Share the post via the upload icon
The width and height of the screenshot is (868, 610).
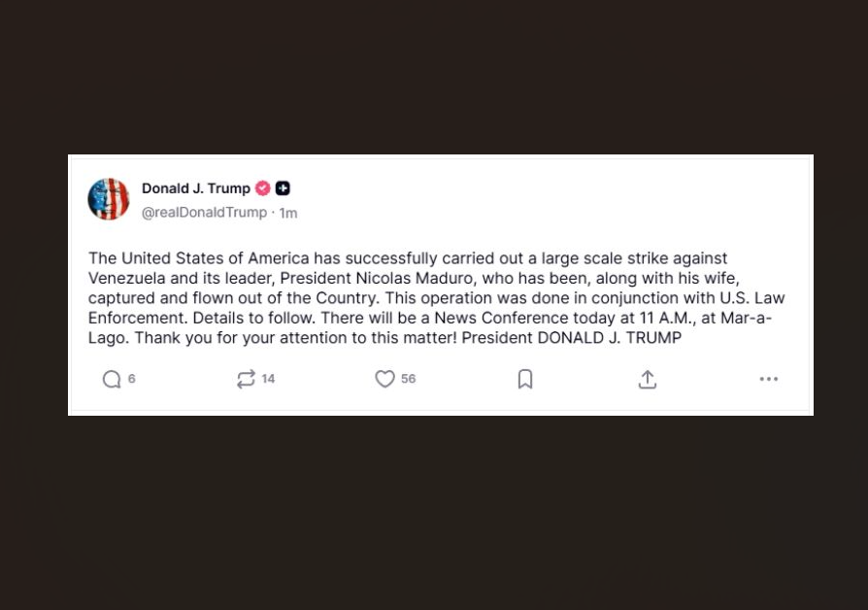pos(648,379)
